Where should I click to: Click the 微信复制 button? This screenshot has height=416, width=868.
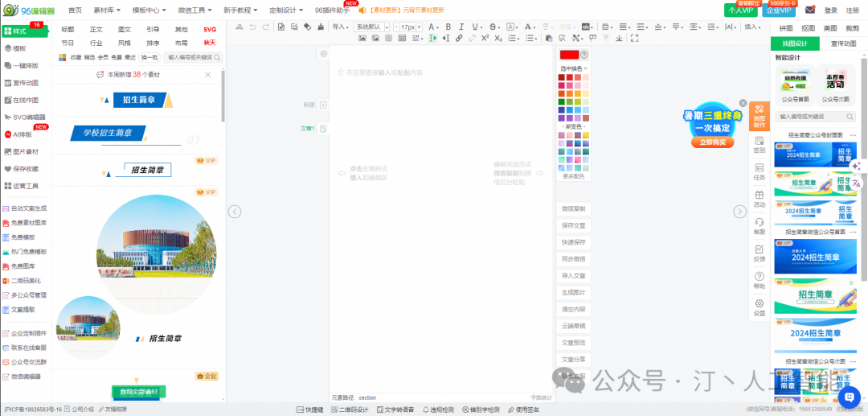[x=574, y=209]
